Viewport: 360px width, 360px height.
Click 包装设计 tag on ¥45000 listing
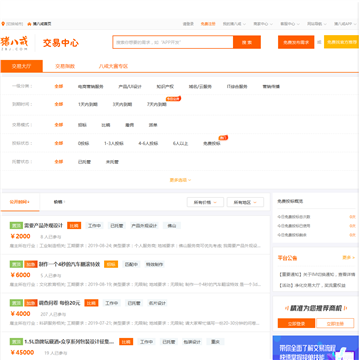(x=192, y=342)
